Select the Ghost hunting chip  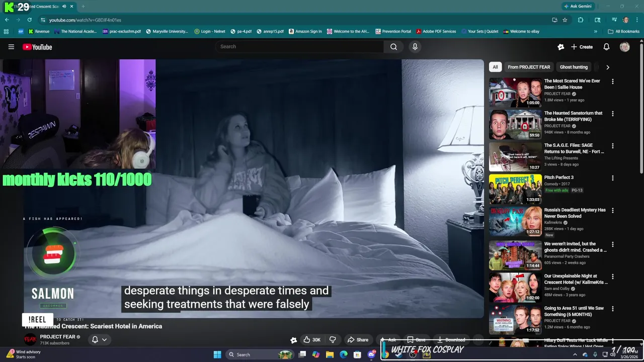(x=574, y=67)
